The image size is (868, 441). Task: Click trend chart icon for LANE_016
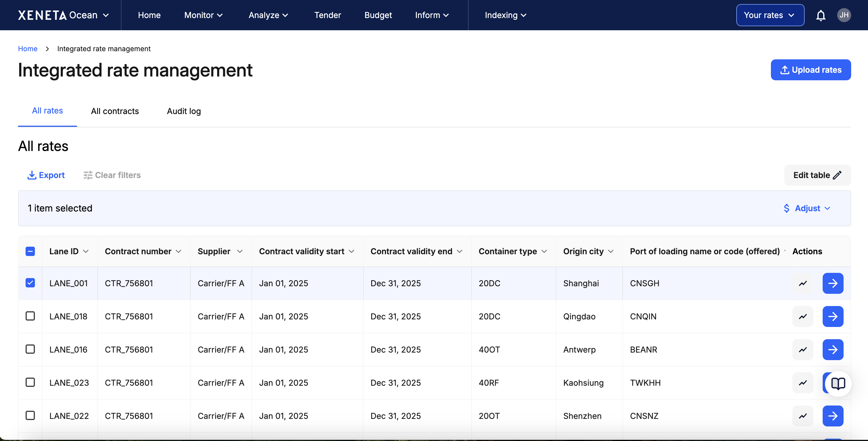[803, 350]
